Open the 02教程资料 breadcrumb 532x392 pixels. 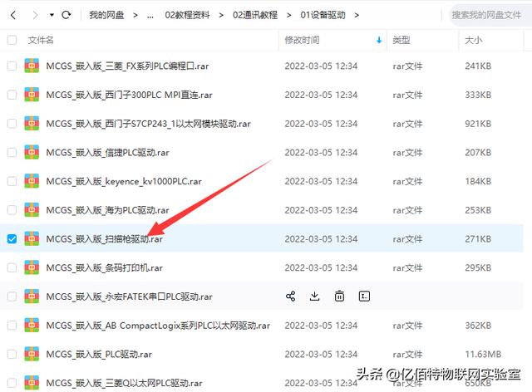187,15
